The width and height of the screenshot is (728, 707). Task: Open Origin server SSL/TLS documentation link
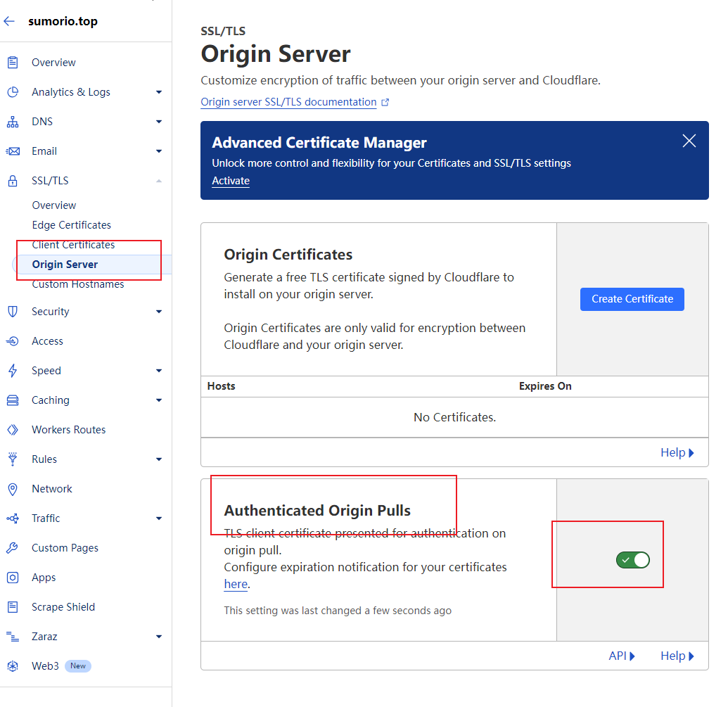point(288,102)
